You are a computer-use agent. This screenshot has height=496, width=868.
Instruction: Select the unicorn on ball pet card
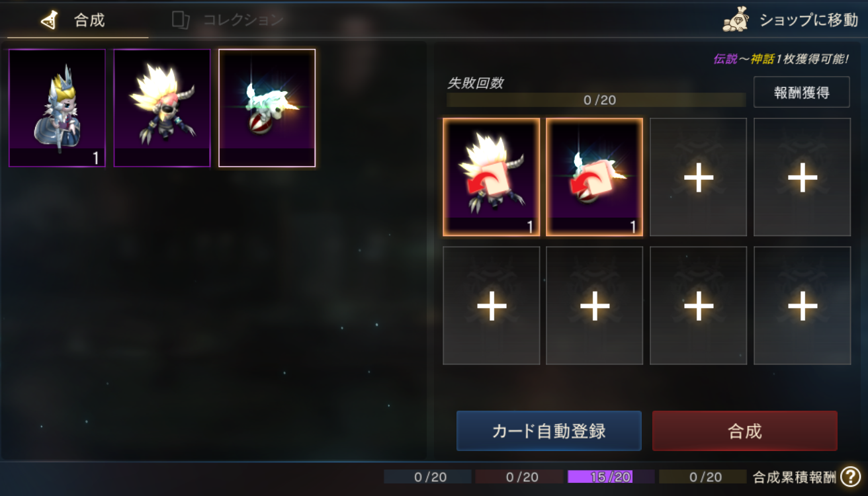pos(267,108)
